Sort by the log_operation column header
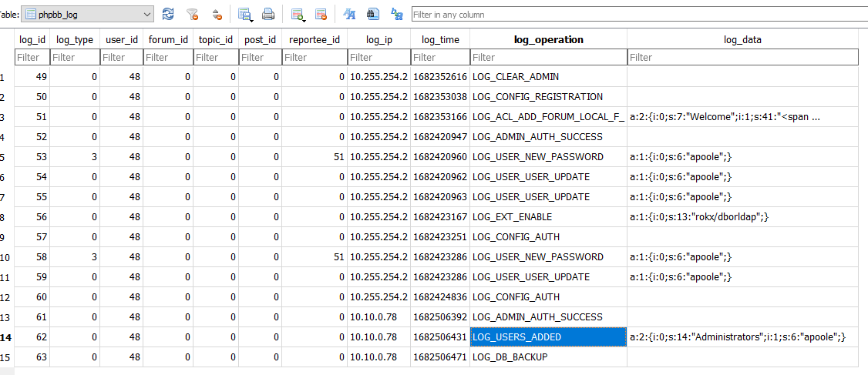The width and height of the screenshot is (868, 375). click(x=548, y=39)
